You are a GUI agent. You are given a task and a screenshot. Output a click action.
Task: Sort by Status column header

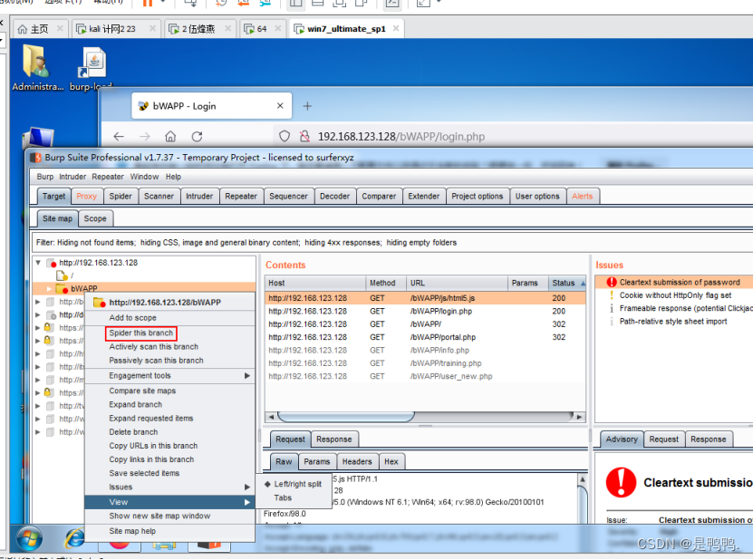point(567,283)
